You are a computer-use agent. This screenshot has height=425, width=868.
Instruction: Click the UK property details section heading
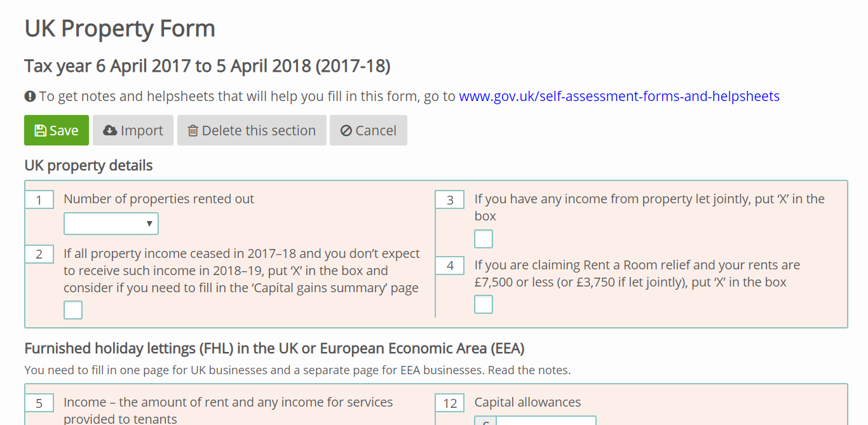pyautogui.click(x=88, y=166)
